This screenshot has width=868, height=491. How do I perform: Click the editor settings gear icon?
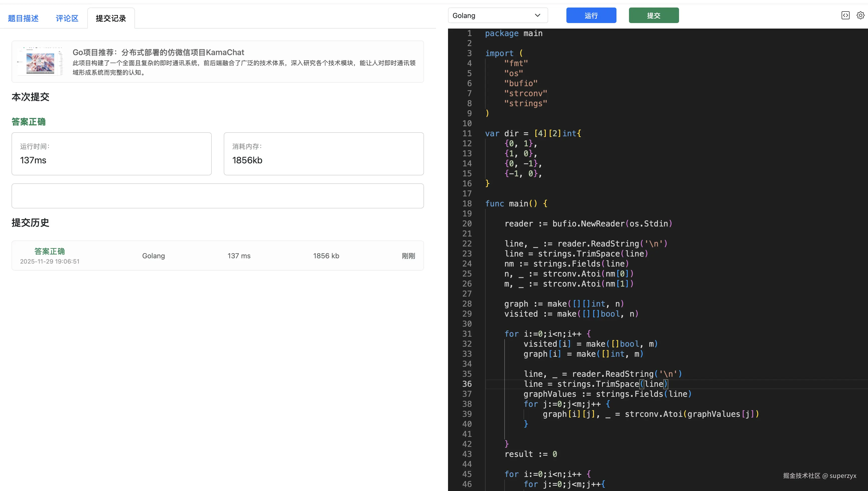pyautogui.click(x=860, y=16)
